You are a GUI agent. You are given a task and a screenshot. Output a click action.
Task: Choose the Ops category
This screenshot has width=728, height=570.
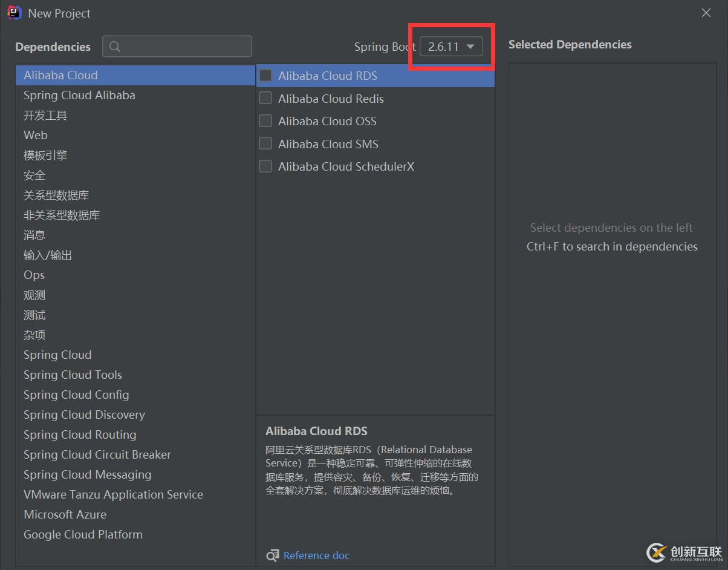point(135,275)
